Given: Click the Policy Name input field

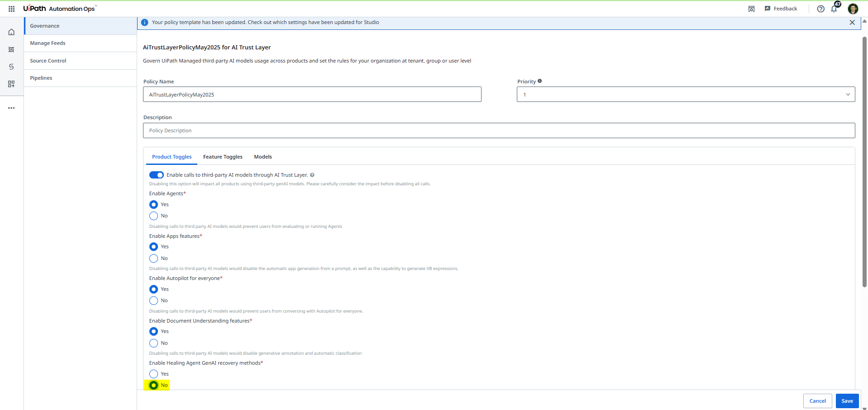Looking at the screenshot, I should tap(312, 94).
